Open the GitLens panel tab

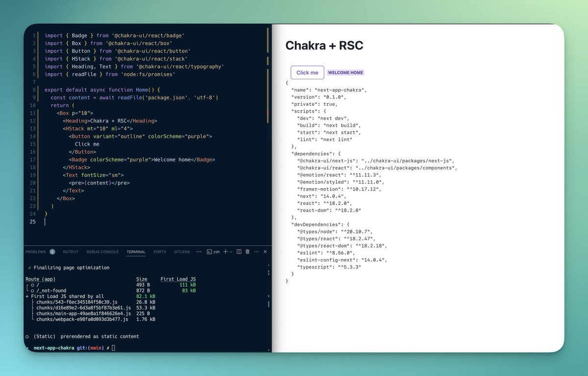(x=182, y=252)
